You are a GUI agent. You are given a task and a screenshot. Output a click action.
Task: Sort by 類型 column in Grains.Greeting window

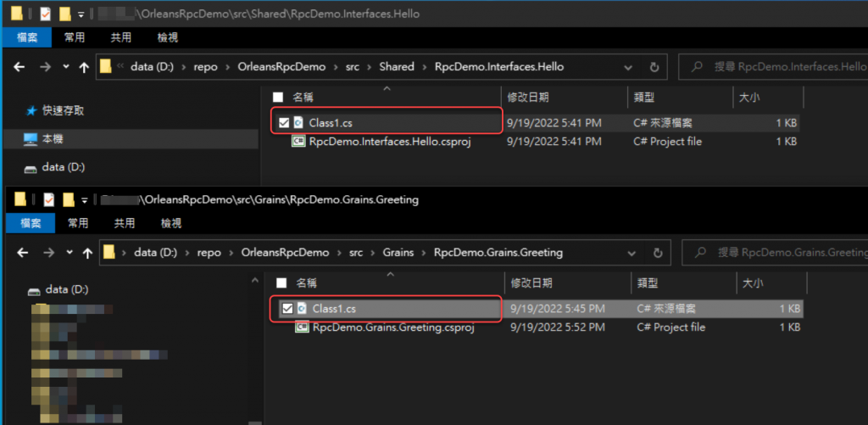click(x=647, y=283)
